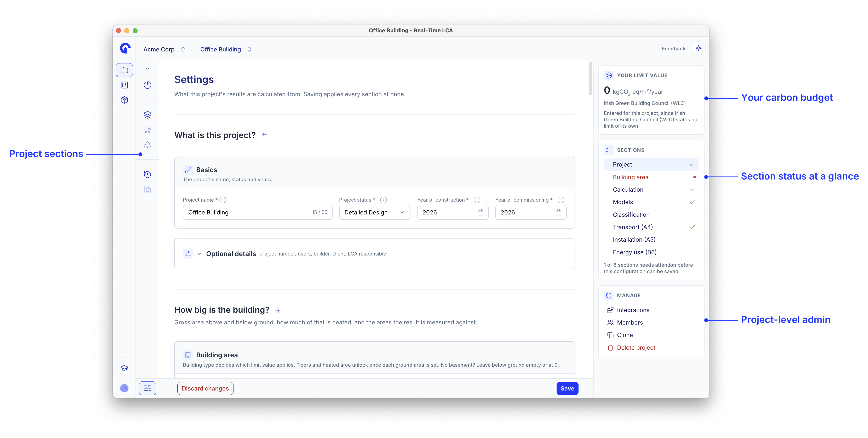This screenshot has width=868, height=438.
Task: Click the Project name input field
Action: point(257,212)
